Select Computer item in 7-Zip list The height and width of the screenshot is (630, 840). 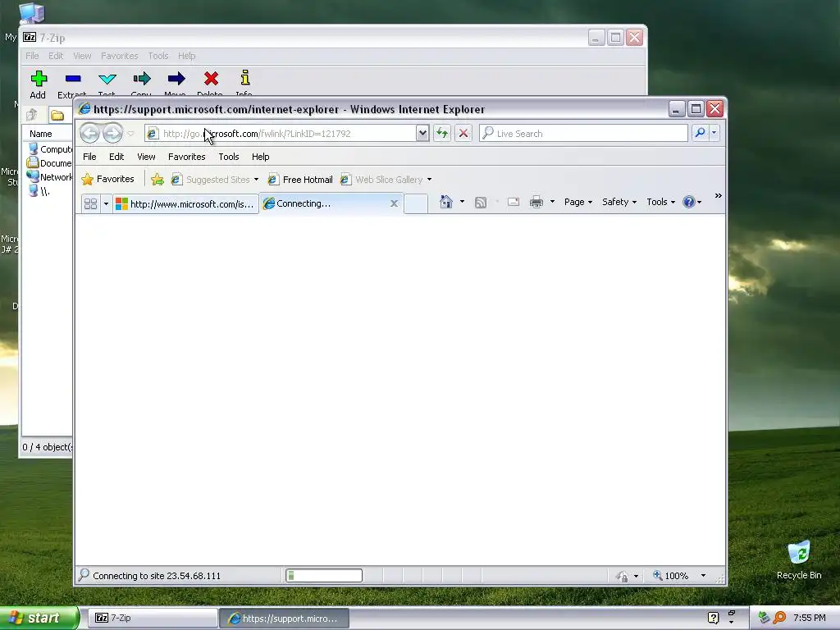pos(50,149)
